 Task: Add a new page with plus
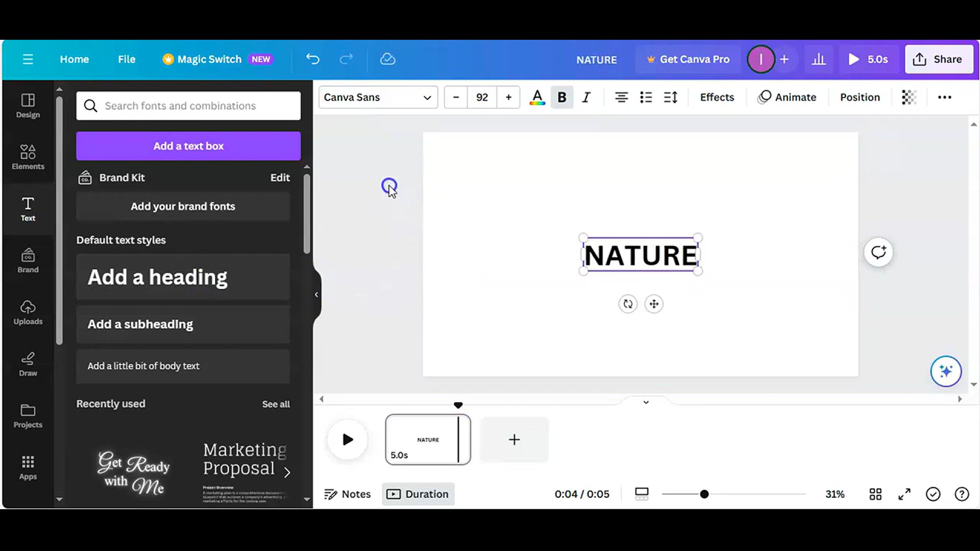[514, 439]
